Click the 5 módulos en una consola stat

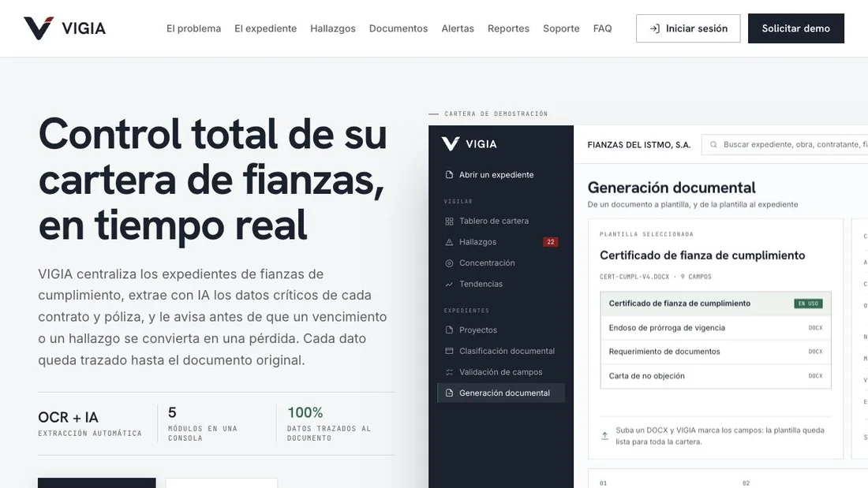(203, 423)
